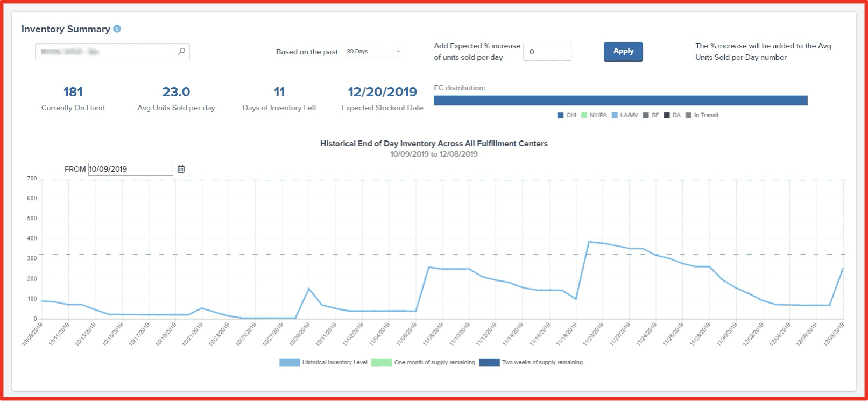Click the chart title Historical End of Day Inventory
The height and width of the screenshot is (401, 868).
tap(434, 144)
